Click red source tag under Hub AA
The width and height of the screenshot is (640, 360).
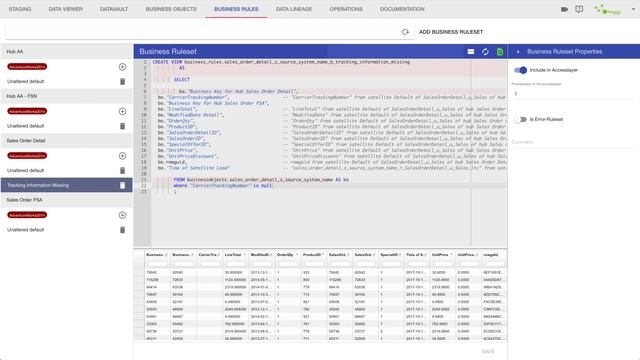[27, 67]
